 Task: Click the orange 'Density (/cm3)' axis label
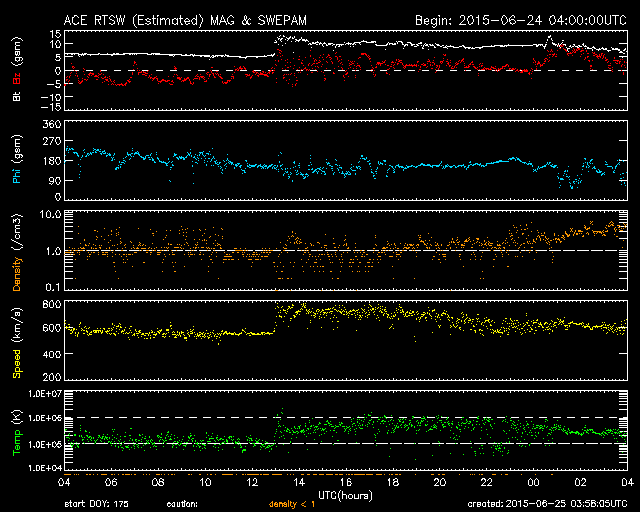[x=17, y=252]
